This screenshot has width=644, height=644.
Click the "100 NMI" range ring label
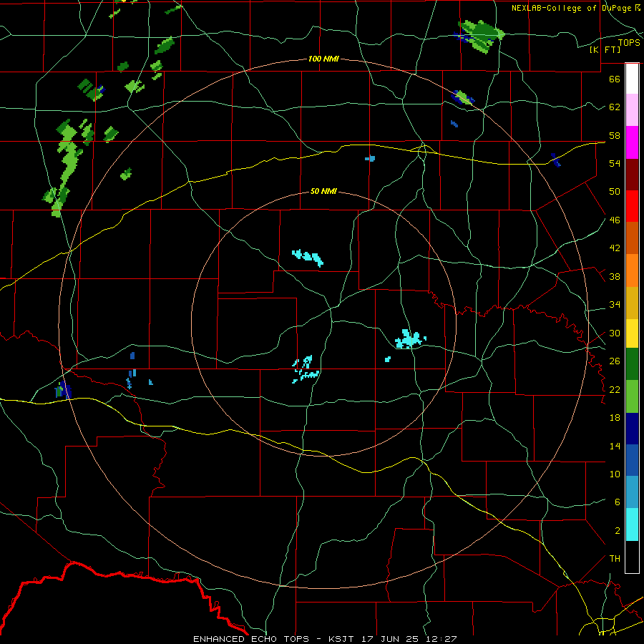point(323,59)
